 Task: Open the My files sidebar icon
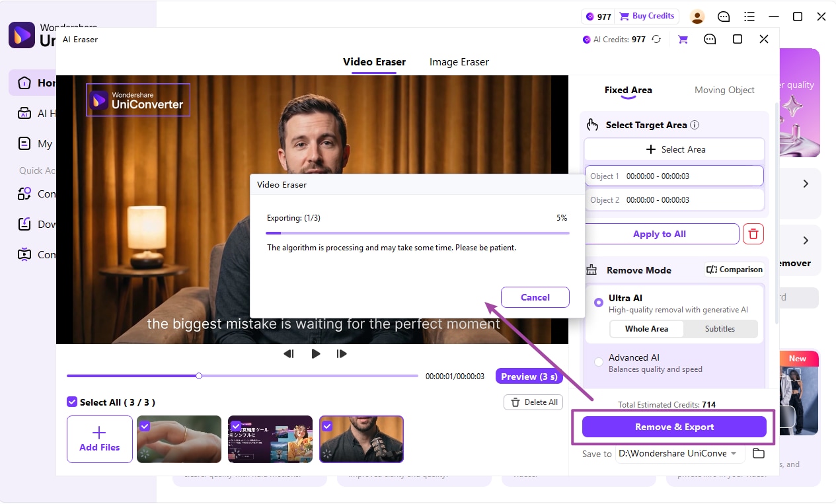pyautogui.click(x=24, y=143)
